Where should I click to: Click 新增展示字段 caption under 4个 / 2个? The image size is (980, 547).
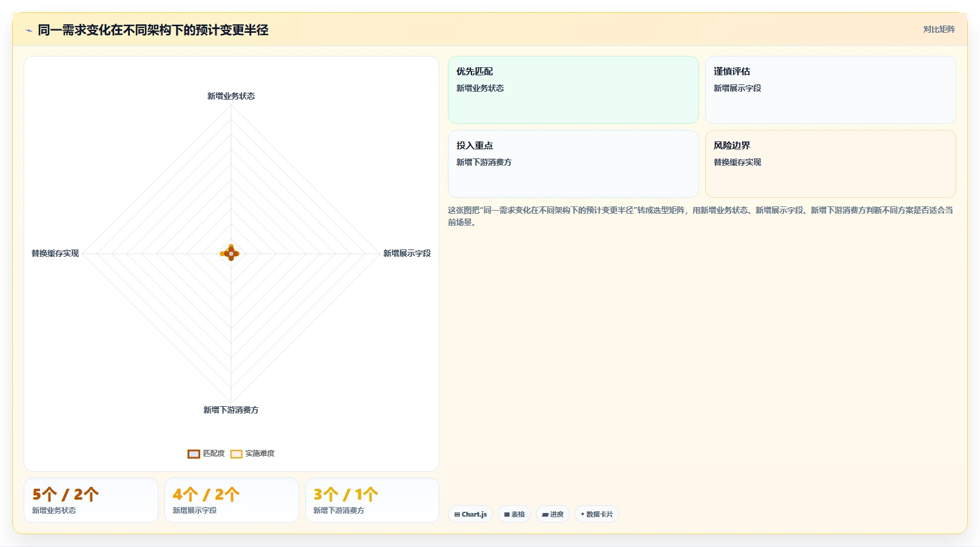pyautogui.click(x=195, y=511)
